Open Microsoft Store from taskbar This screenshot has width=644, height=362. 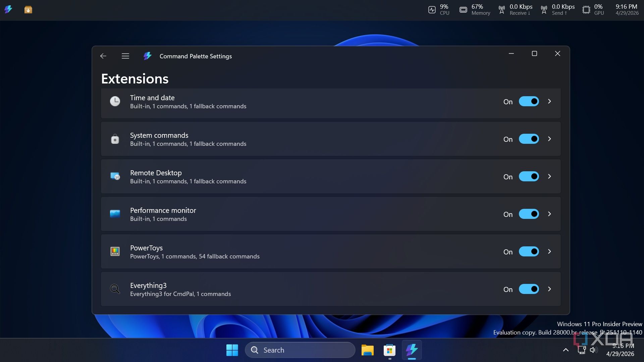click(x=390, y=350)
